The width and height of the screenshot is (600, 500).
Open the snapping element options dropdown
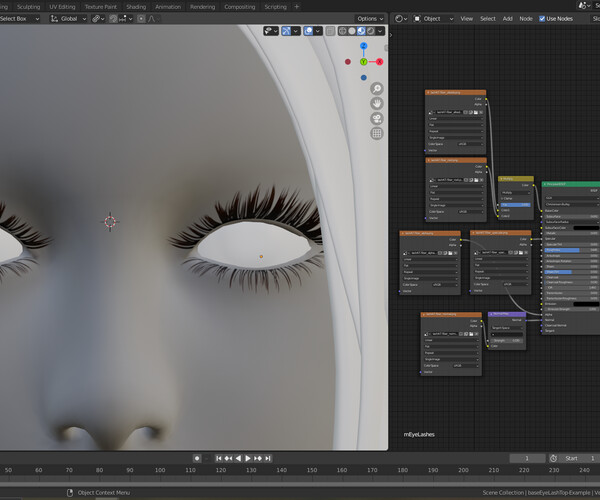pos(126,19)
